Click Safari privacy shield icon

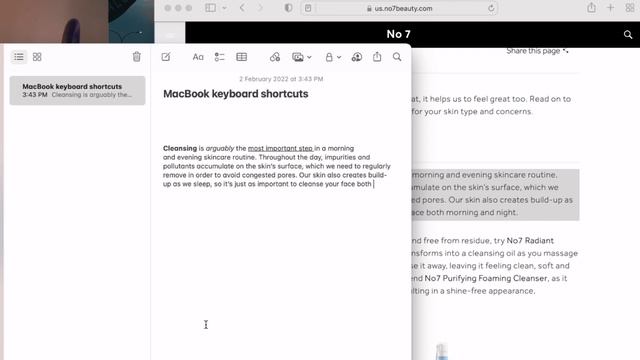click(x=288, y=8)
